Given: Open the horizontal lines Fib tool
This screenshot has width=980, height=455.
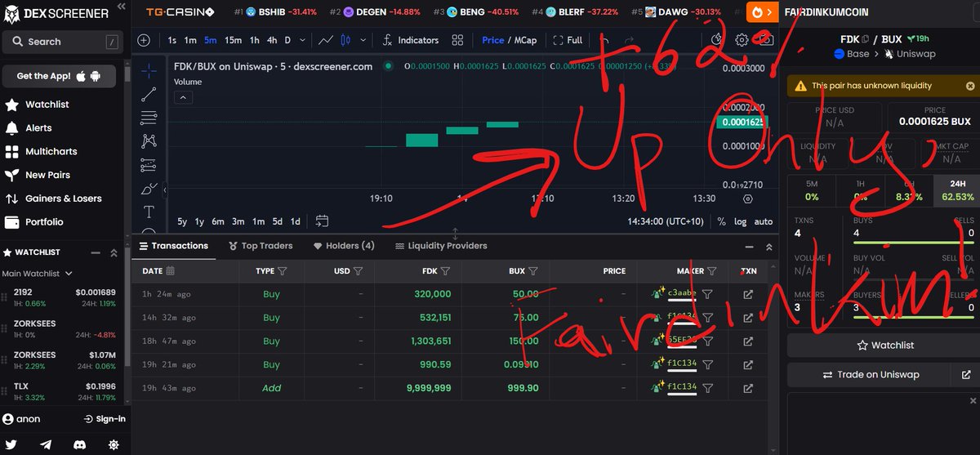Looking at the screenshot, I should (149, 118).
